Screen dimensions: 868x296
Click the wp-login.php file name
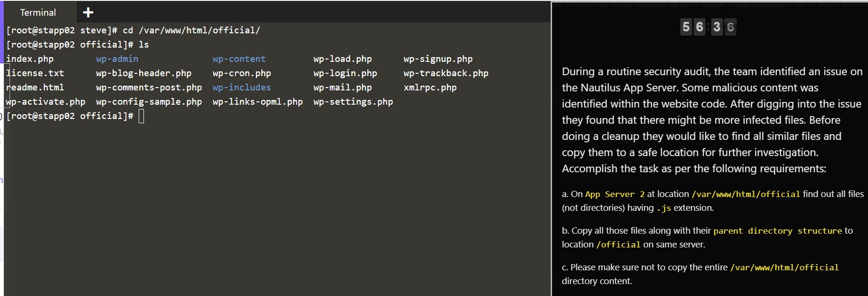(x=345, y=73)
